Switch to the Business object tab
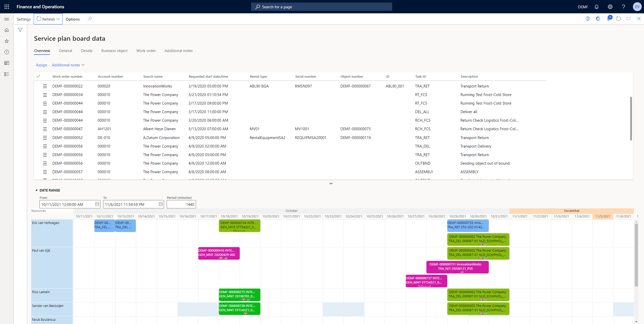Viewport: 644px width, 324px height. [114, 51]
